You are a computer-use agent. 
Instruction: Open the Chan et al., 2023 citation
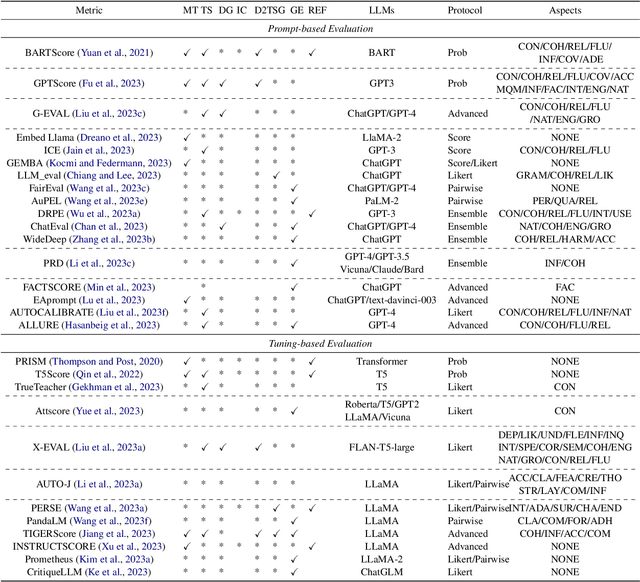[109, 226]
